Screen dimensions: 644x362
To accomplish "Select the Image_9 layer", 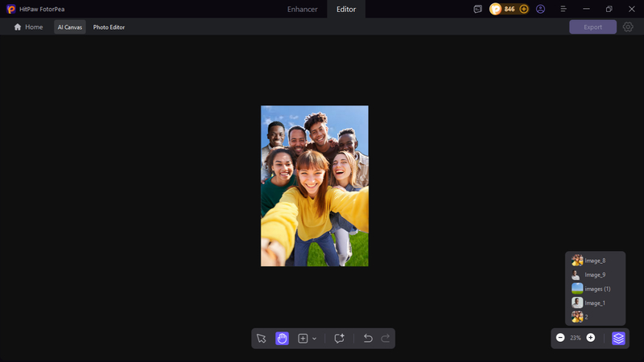I will point(595,274).
